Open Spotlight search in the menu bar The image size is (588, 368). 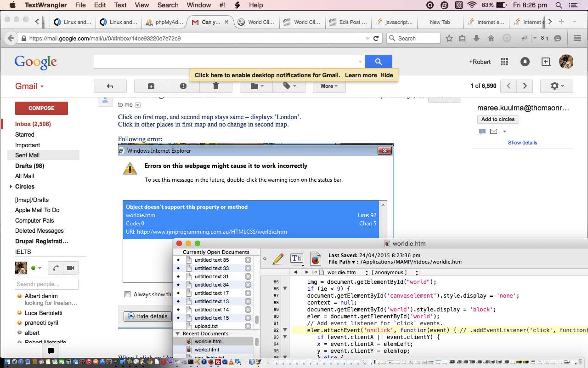pos(559,5)
